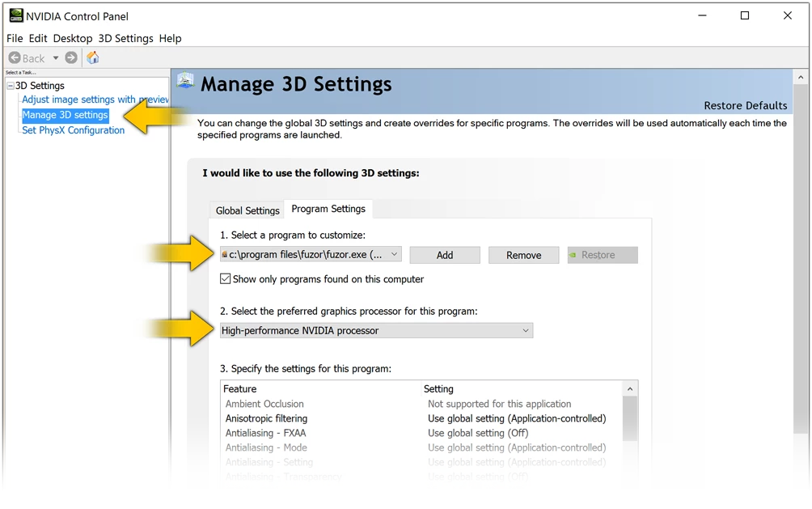Open the Back history dropdown arrow
This screenshot has width=812, height=509.
coord(56,58)
